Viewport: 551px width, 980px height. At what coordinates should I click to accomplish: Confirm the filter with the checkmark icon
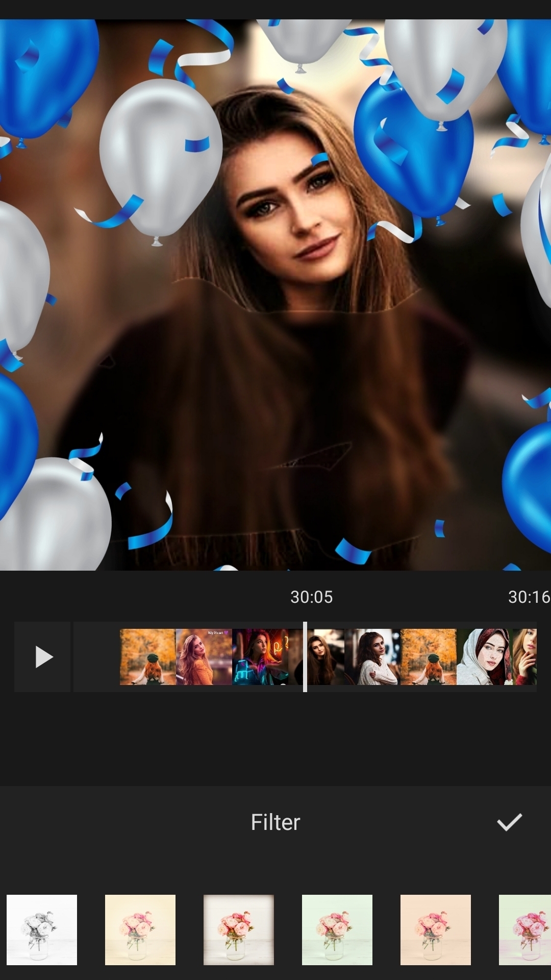(x=509, y=822)
